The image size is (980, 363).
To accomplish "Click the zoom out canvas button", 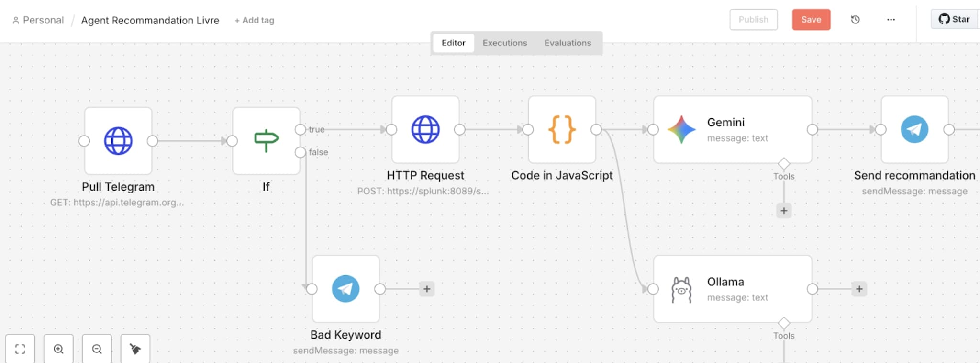I will 97,349.
